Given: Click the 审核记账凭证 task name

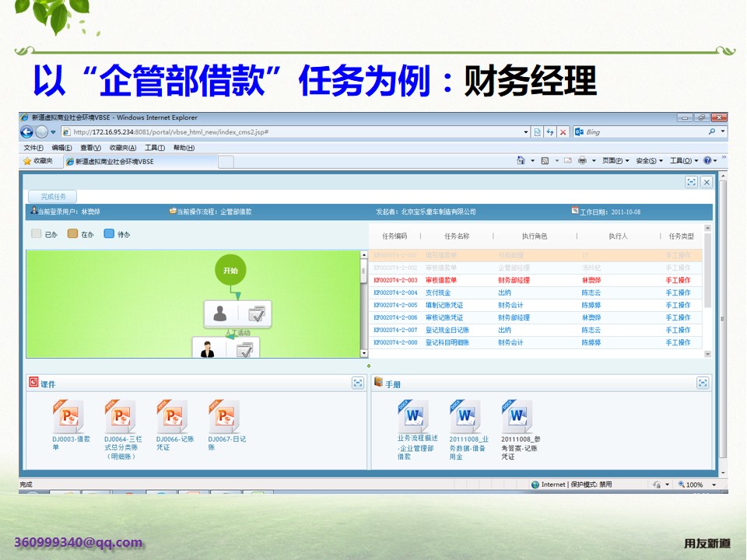Looking at the screenshot, I should (444, 317).
